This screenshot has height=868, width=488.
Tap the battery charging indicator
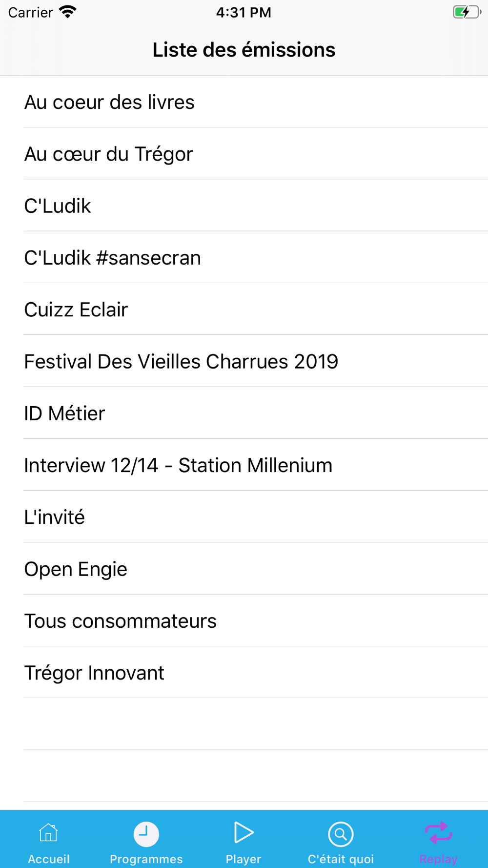point(467,12)
